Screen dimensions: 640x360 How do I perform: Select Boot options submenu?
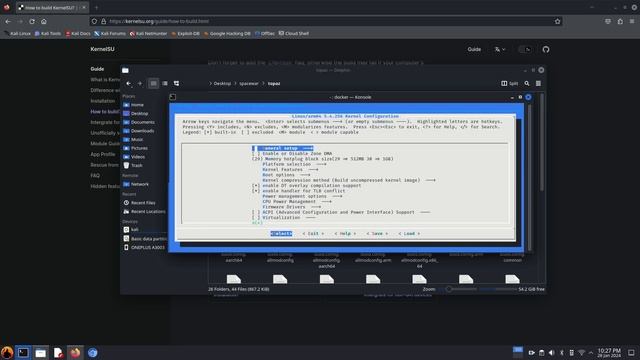[x=286, y=175]
